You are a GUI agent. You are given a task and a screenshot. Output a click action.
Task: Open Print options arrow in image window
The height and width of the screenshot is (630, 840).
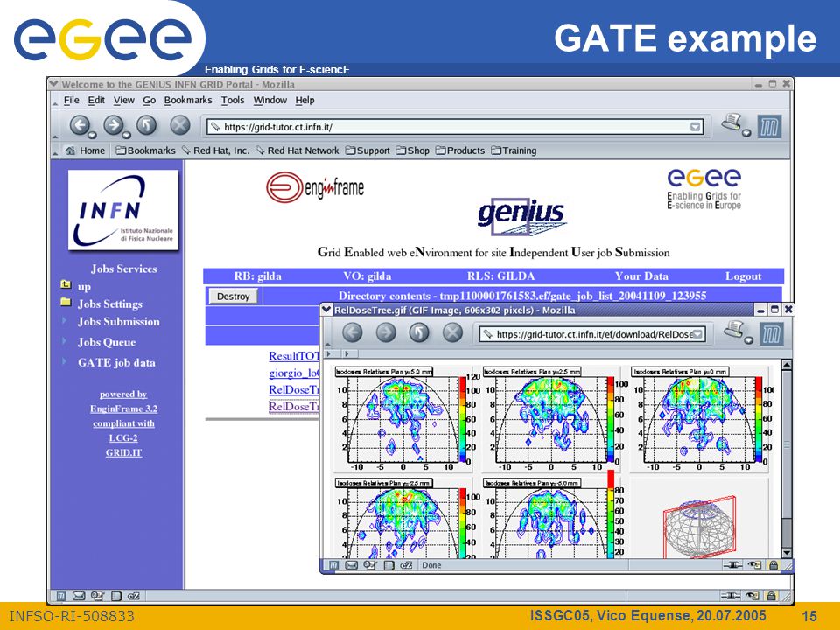[749, 340]
